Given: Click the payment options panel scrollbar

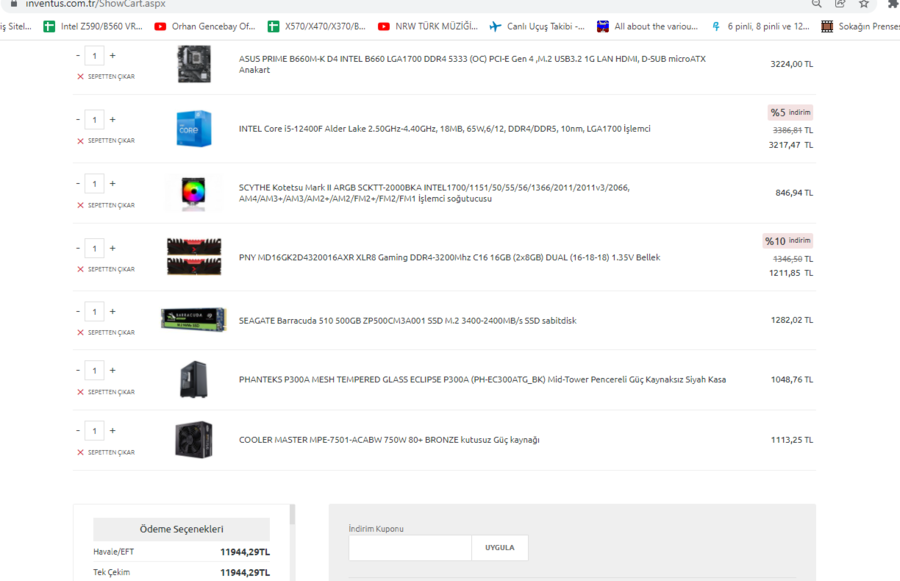Looking at the screenshot, I should coord(292,514).
